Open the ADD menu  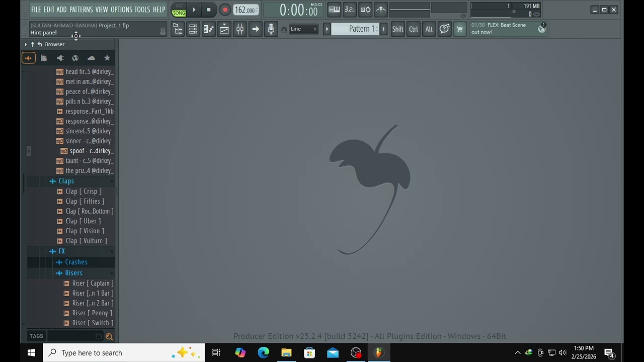[x=61, y=10]
